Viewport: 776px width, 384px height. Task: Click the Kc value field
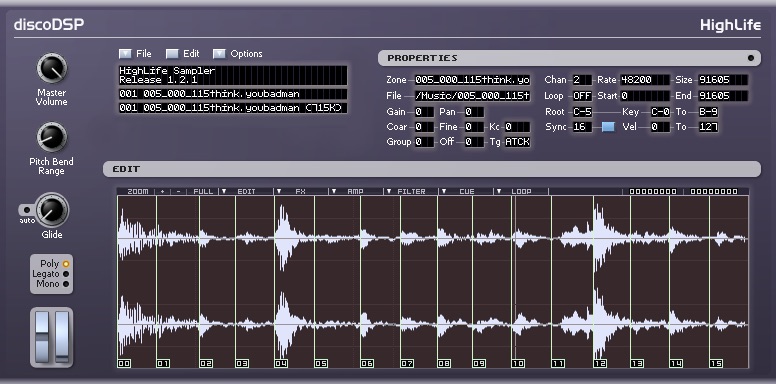[x=517, y=127]
